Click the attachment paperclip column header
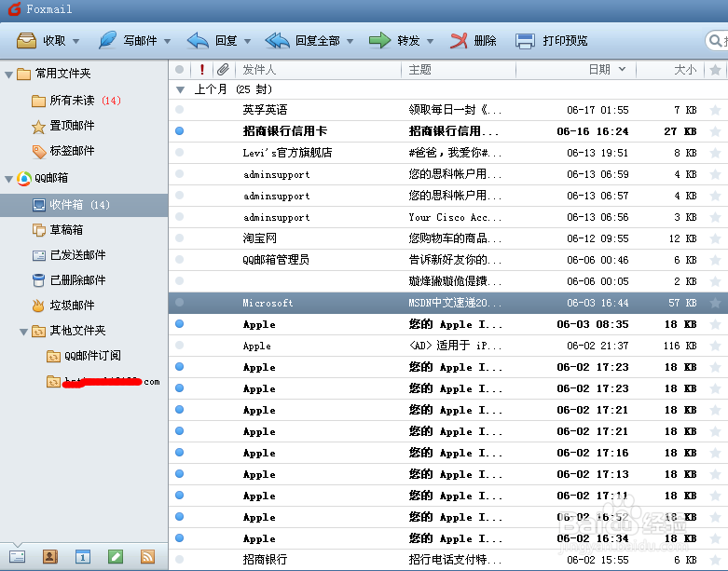728x571 pixels. 224,70
